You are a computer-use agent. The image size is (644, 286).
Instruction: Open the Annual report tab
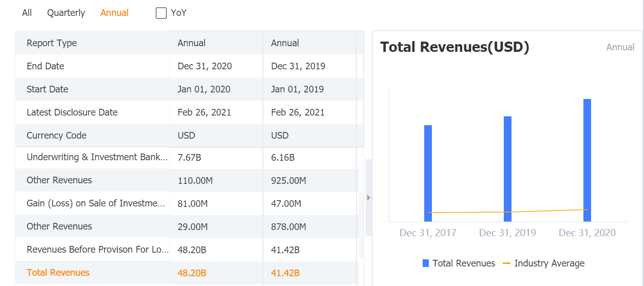(115, 13)
